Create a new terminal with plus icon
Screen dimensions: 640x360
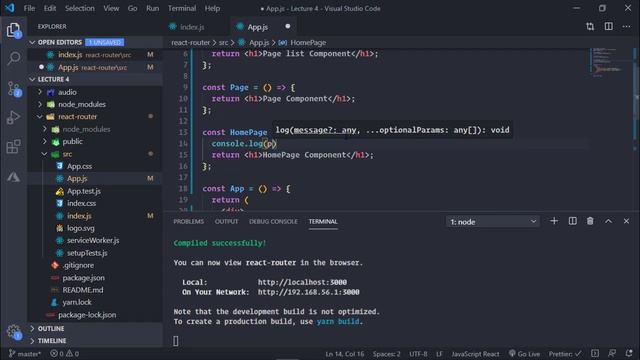(554, 221)
